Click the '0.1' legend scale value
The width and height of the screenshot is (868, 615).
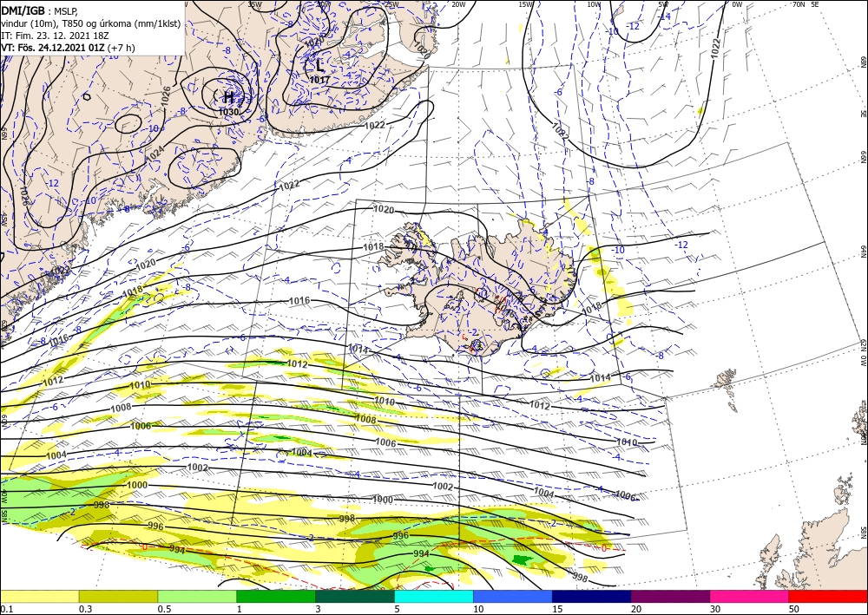click(x=5, y=609)
